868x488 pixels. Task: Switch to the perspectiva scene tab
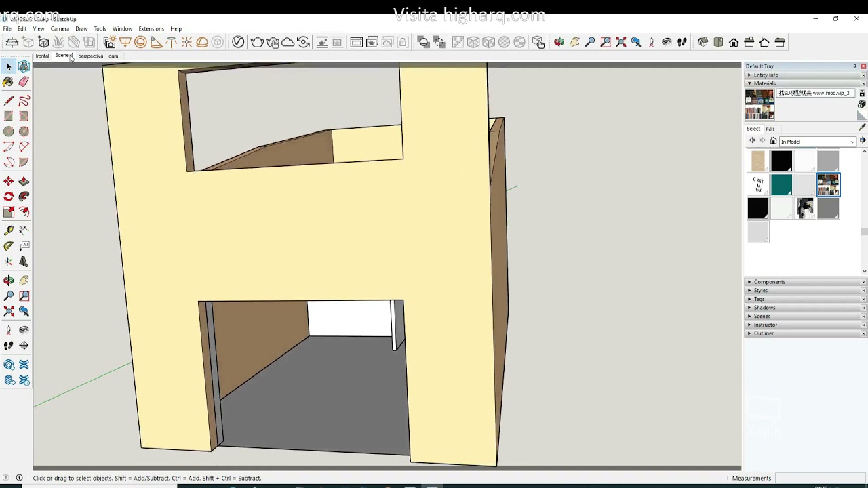tap(90, 56)
